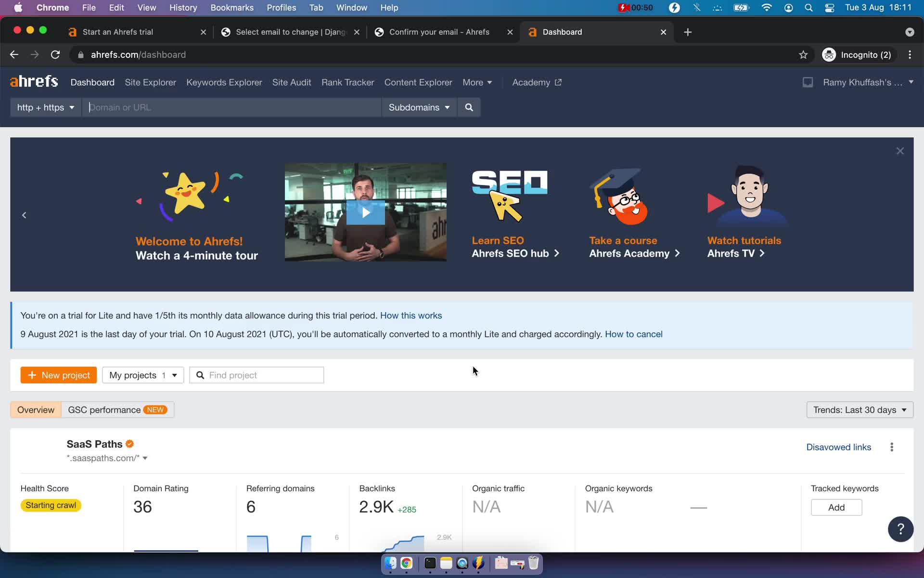Click the Site Explorer navigation icon
Screen dimensions: 924x578
click(150, 82)
